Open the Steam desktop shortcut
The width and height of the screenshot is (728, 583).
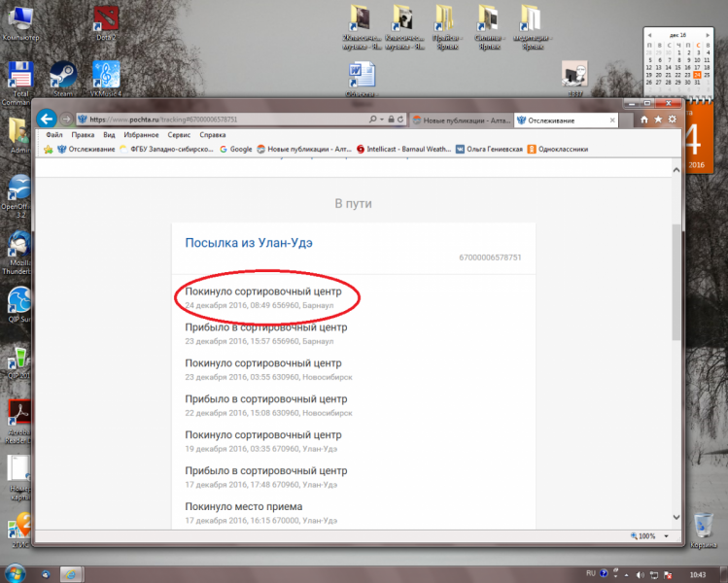(63, 76)
